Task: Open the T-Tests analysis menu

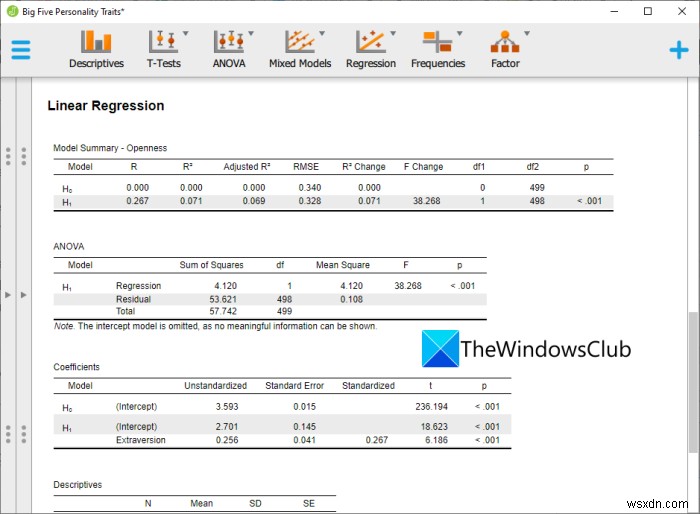Action: (164, 49)
